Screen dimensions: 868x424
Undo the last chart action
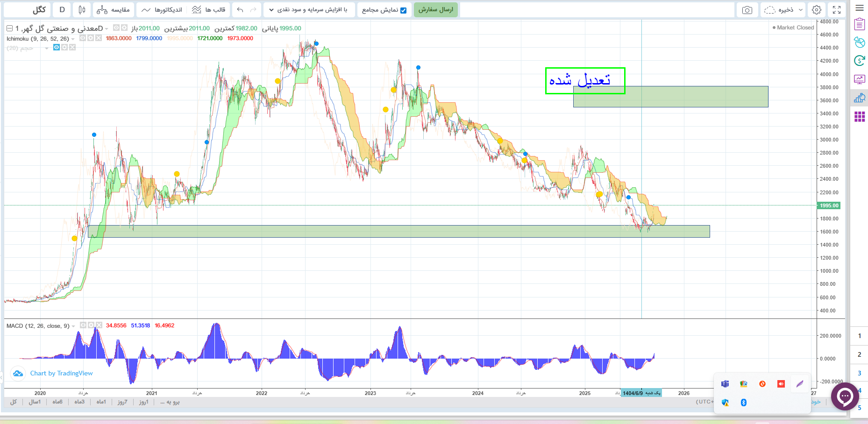coord(240,10)
